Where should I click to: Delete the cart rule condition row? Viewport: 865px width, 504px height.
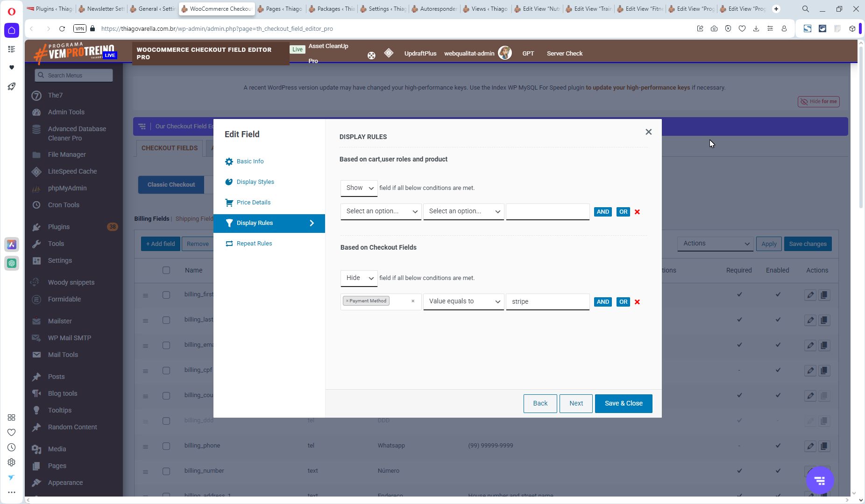pos(637,212)
